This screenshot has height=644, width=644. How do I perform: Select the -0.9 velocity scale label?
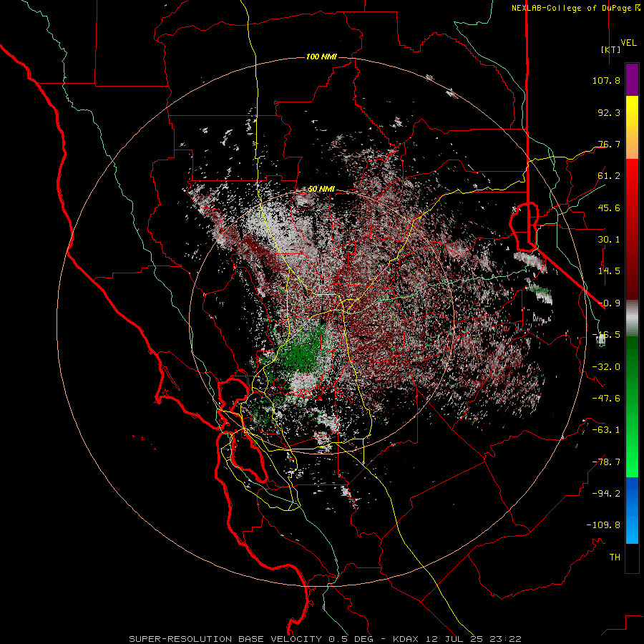[609, 303]
